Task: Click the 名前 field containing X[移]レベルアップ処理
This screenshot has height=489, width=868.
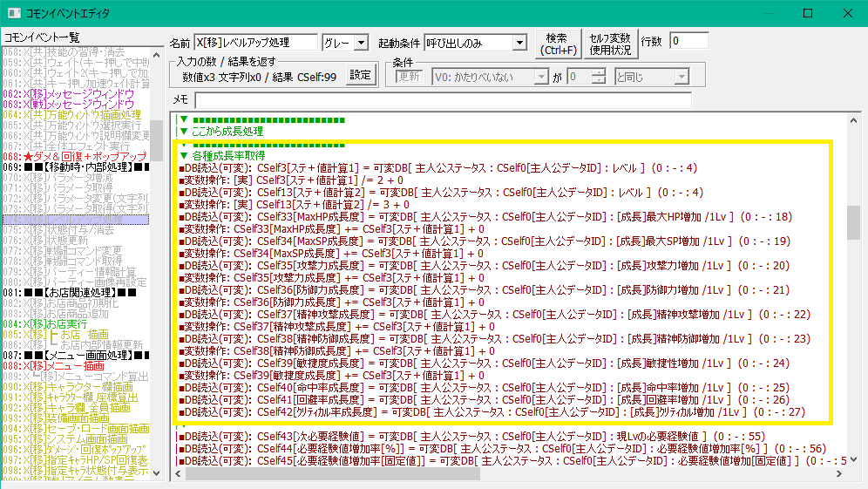Action: tap(255, 43)
